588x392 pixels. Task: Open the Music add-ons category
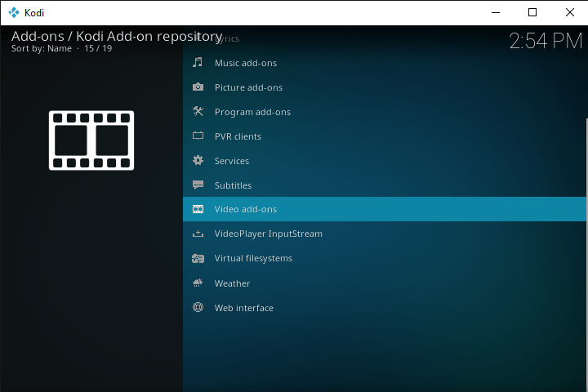[x=385, y=63]
